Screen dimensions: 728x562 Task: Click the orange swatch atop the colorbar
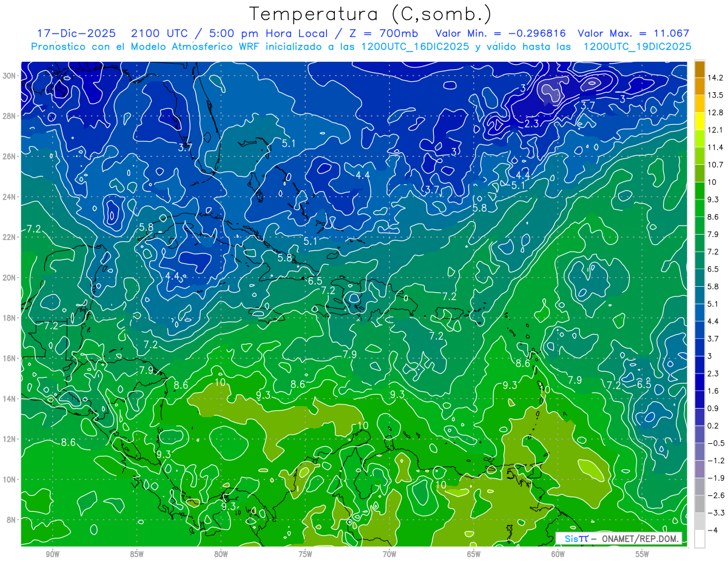(699, 69)
